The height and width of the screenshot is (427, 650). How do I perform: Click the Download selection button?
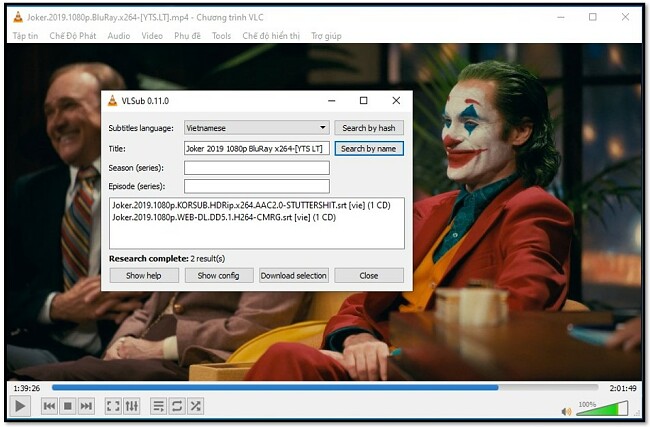294,275
